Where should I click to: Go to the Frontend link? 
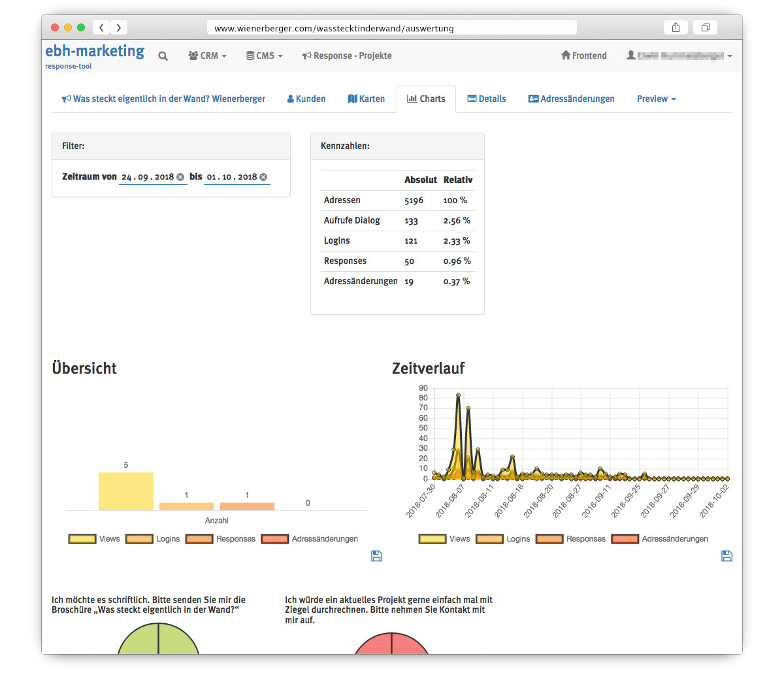click(x=584, y=56)
